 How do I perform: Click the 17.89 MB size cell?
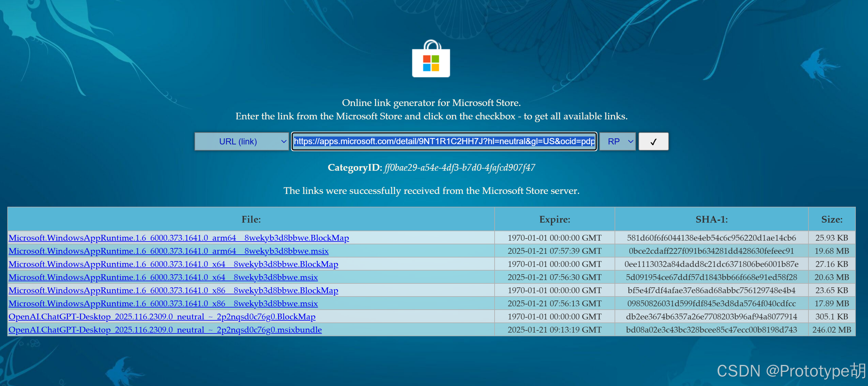tap(832, 304)
